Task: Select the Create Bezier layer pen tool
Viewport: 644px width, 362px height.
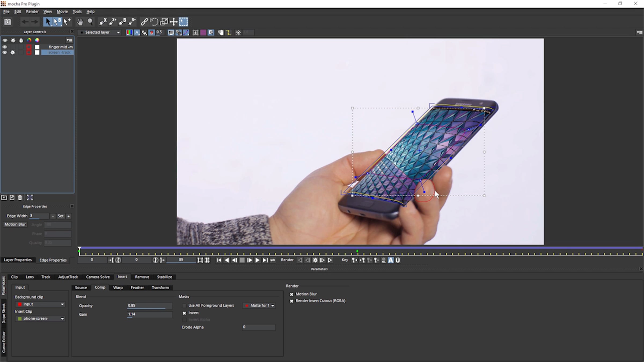Action: 122,22
